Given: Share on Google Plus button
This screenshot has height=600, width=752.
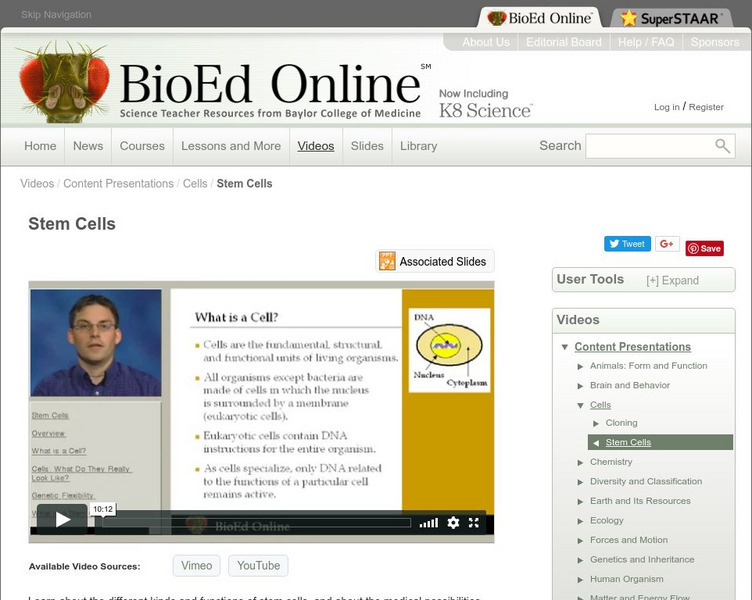Looking at the screenshot, I should click(x=667, y=244).
